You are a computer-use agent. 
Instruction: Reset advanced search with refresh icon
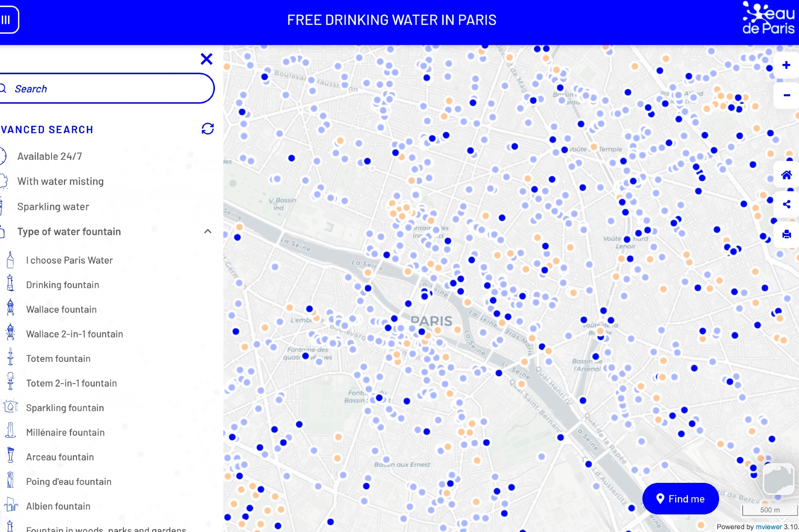pyautogui.click(x=207, y=129)
